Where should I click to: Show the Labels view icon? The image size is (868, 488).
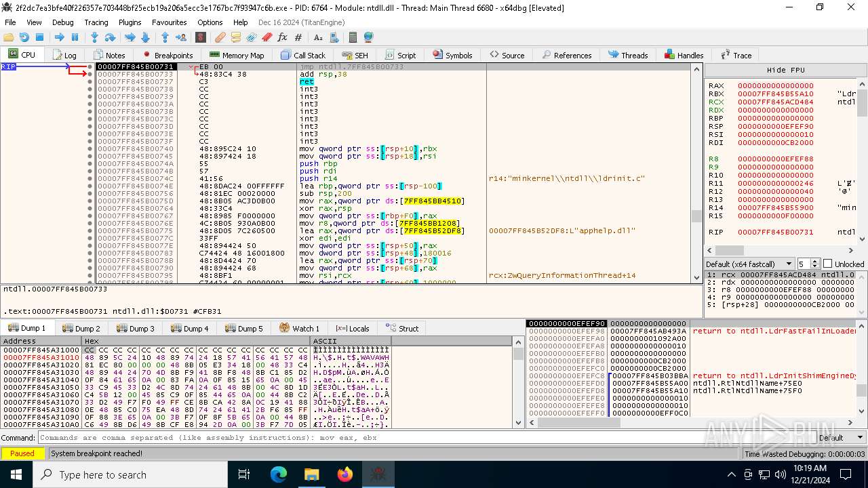(252, 37)
